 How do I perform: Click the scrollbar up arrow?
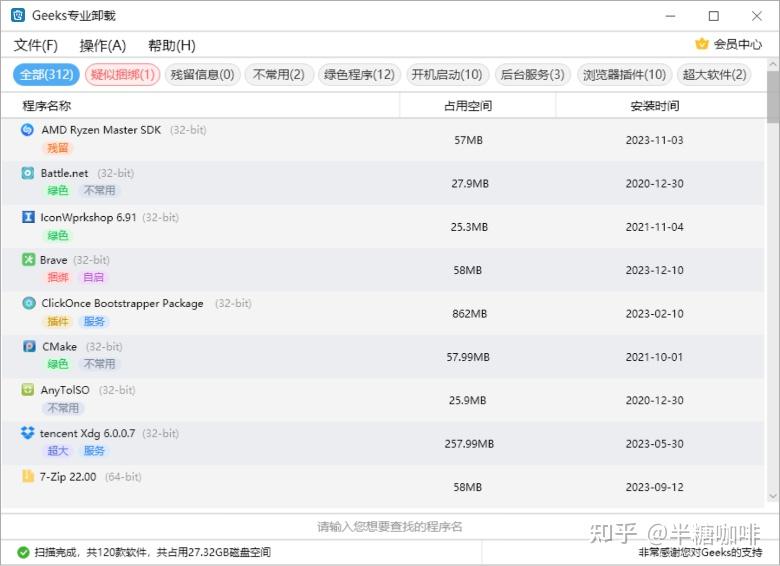pos(773,64)
